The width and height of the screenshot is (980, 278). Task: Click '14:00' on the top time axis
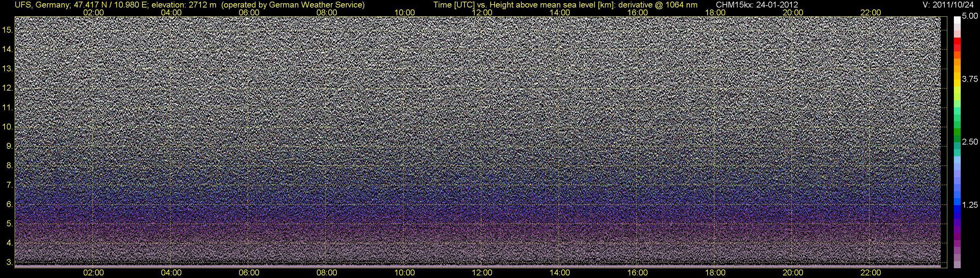560,12
